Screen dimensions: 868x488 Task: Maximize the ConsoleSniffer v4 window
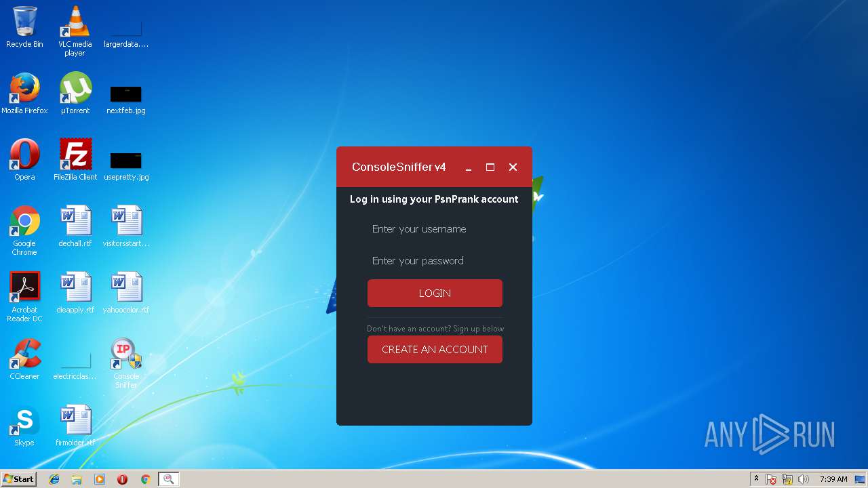point(490,167)
